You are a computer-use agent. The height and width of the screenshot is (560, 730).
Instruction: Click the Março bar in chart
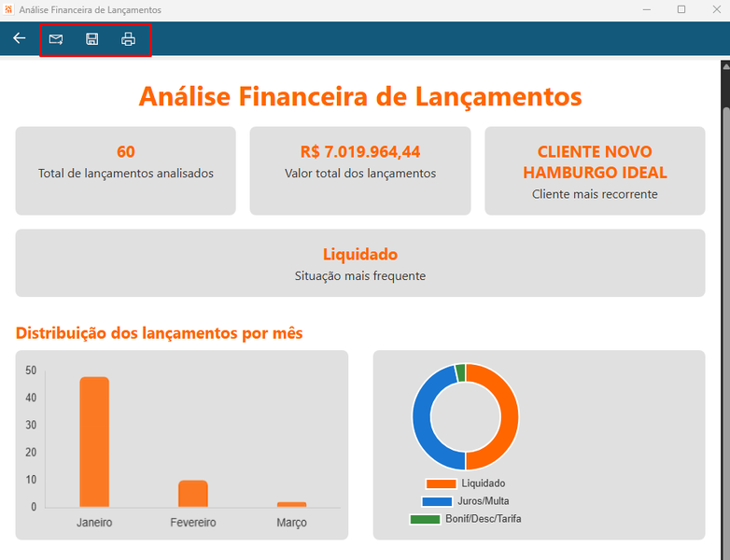(x=292, y=505)
